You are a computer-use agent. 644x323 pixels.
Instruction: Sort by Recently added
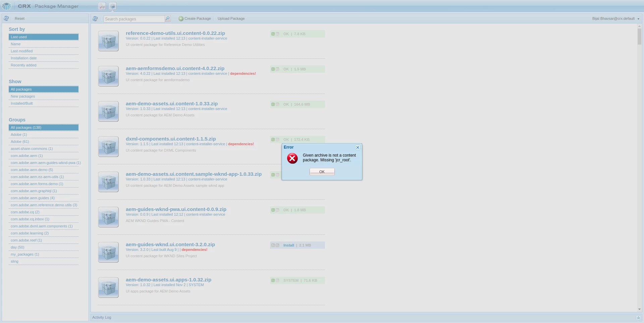tap(44, 65)
